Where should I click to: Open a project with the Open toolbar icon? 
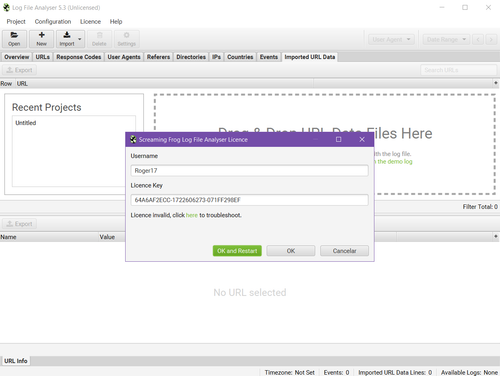coord(14,39)
